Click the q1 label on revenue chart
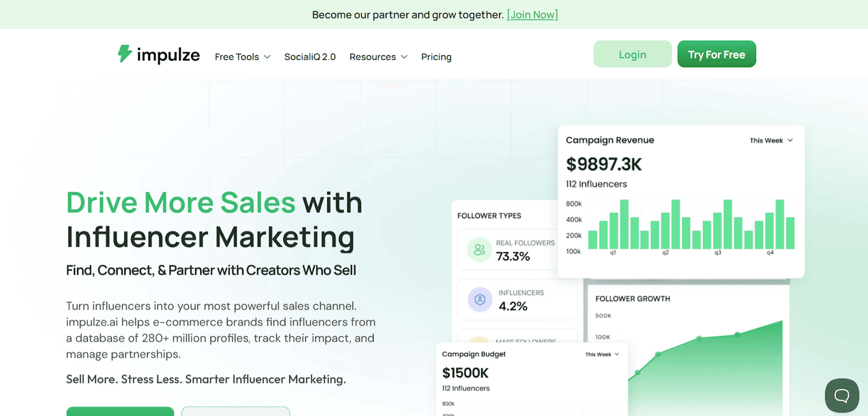 (x=613, y=253)
